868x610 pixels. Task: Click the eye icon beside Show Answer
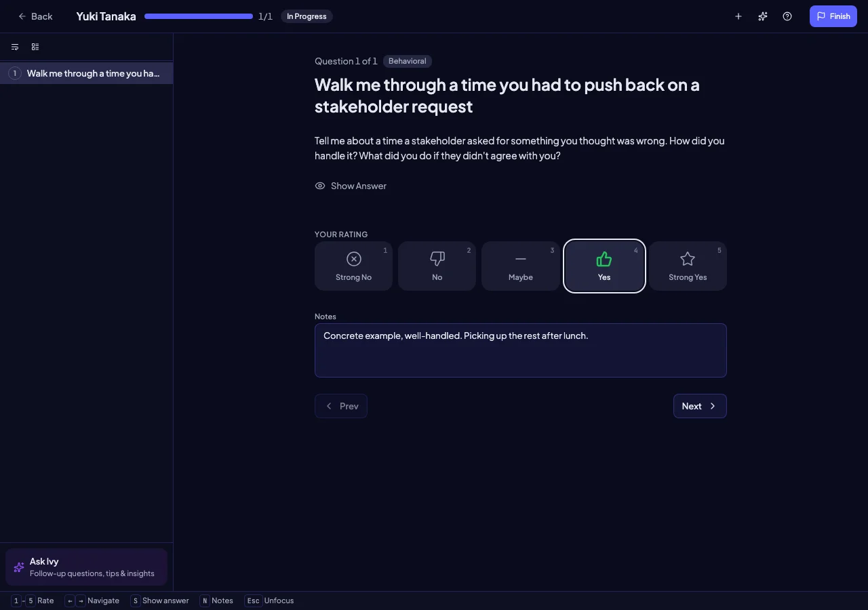click(x=320, y=186)
